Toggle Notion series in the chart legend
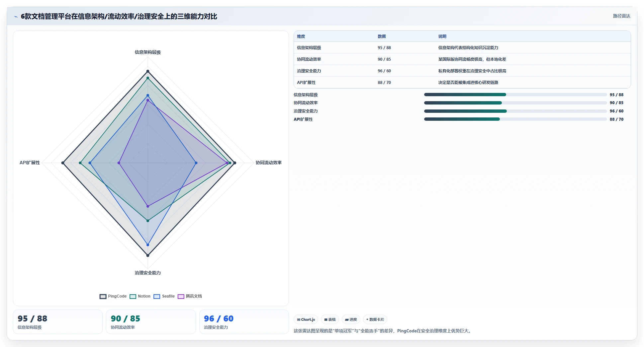The height and width of the screenshot is (347, 644). pos(140,296)
